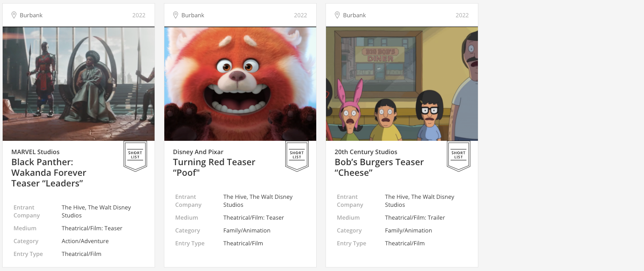Screen dimensions: 644x271
Task: Click Medium label on Turning Red card
Action: [186, 218]
